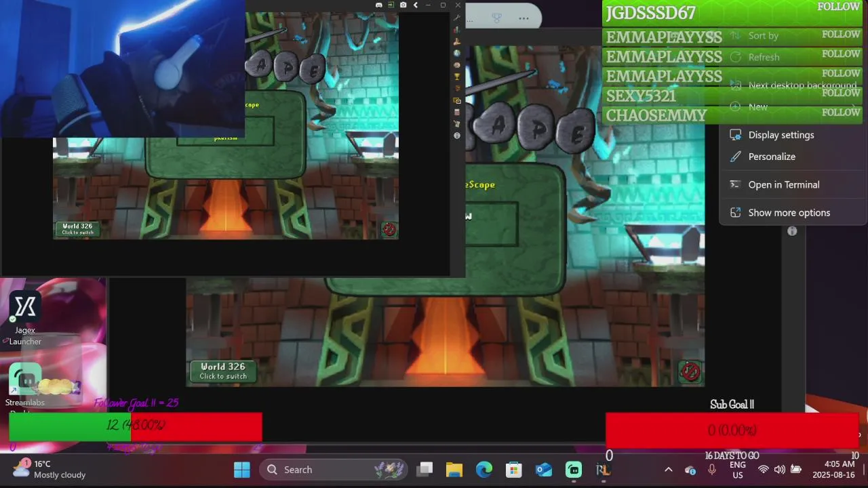Open the yellow overlapping squares sidebar panel
The width and height of the screenshot is (868, 488).
457,100
